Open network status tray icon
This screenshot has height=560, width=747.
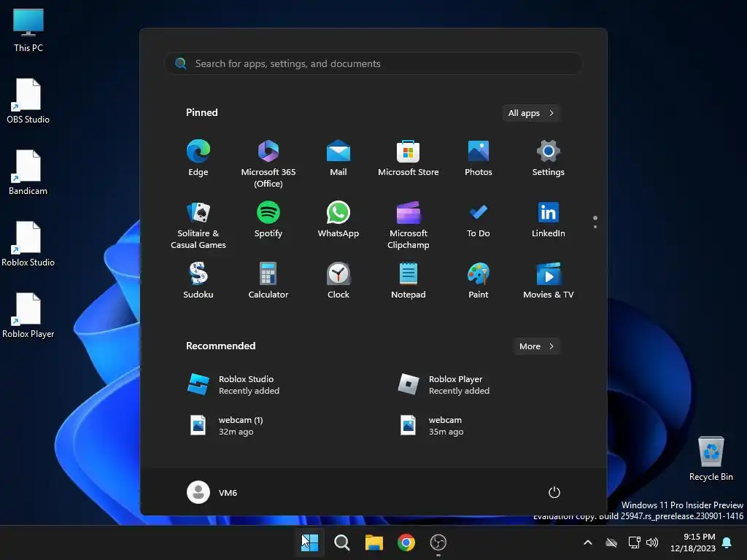coord(634,542)
